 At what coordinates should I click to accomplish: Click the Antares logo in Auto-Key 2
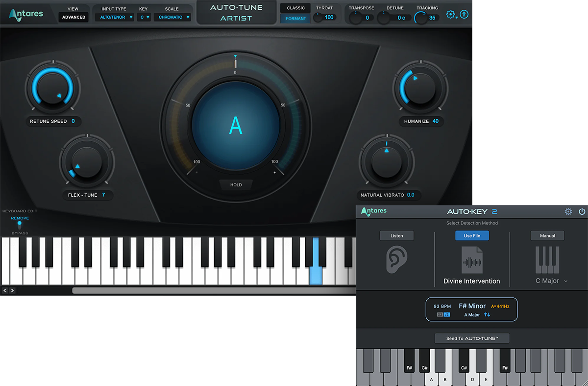pyautogui.click(x=373, y=211)
